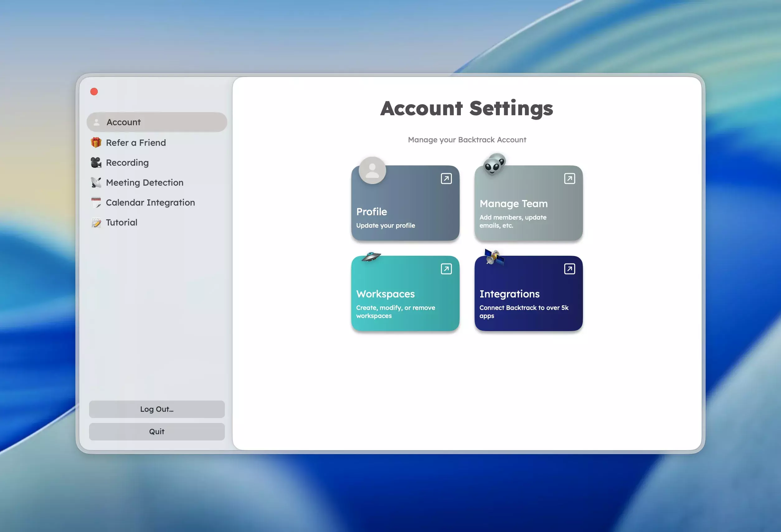Image resolution: width=781 pixels, height=532 pixels.
Task: Click the flying saucer emoji on Workspaces
Action: pyautogui.click(x=371, y=257)
